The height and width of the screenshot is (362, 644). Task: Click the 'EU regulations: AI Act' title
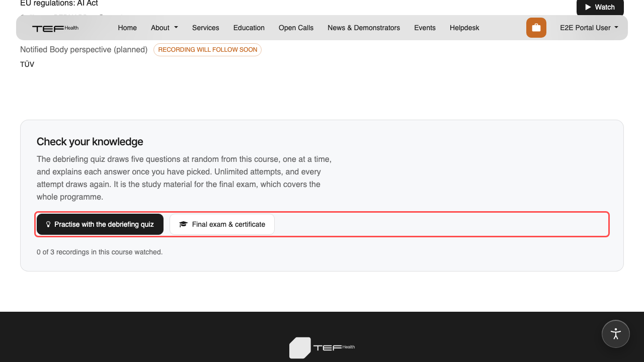click(x=59, y=4)
